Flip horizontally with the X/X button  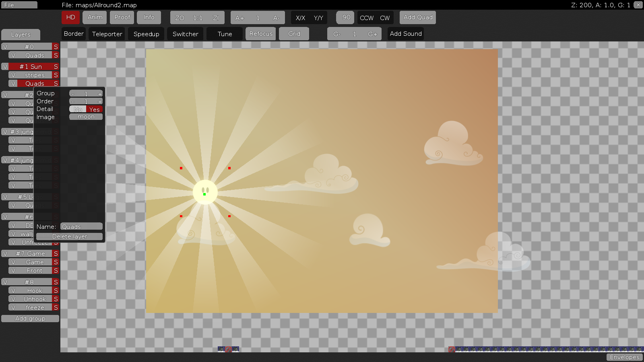point(300,18)
